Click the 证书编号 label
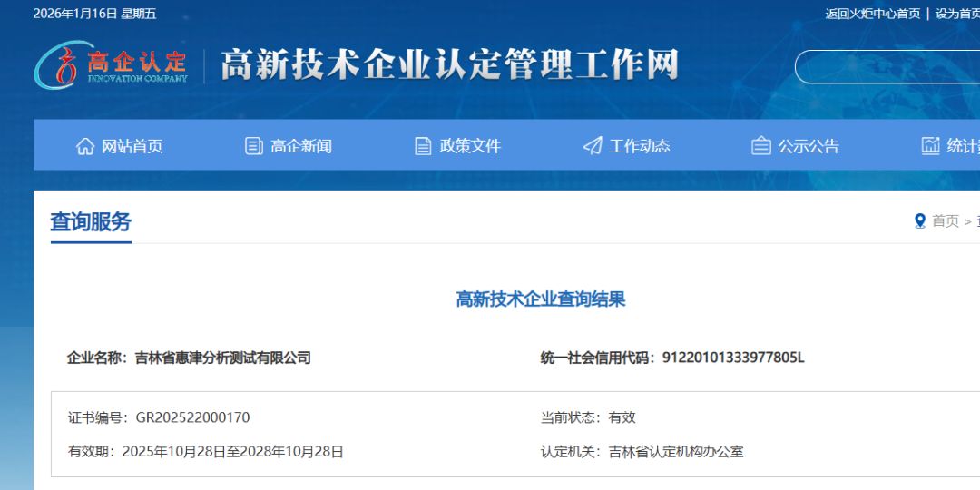The height and width of the screenshot is (490, 980). coord(97,417)
